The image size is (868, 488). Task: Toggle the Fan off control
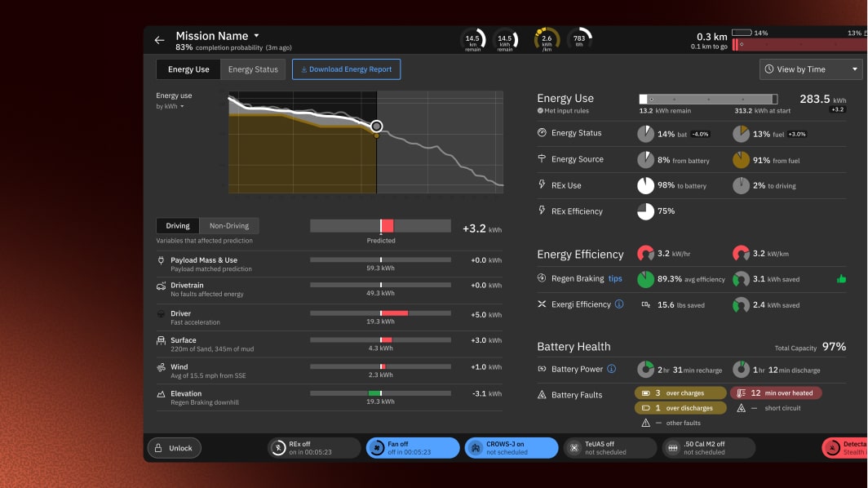point(413,448)
